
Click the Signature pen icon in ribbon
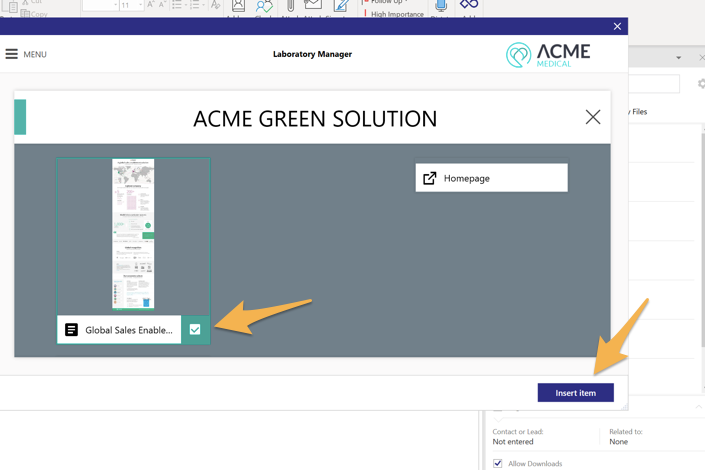(x=341, y=5)
